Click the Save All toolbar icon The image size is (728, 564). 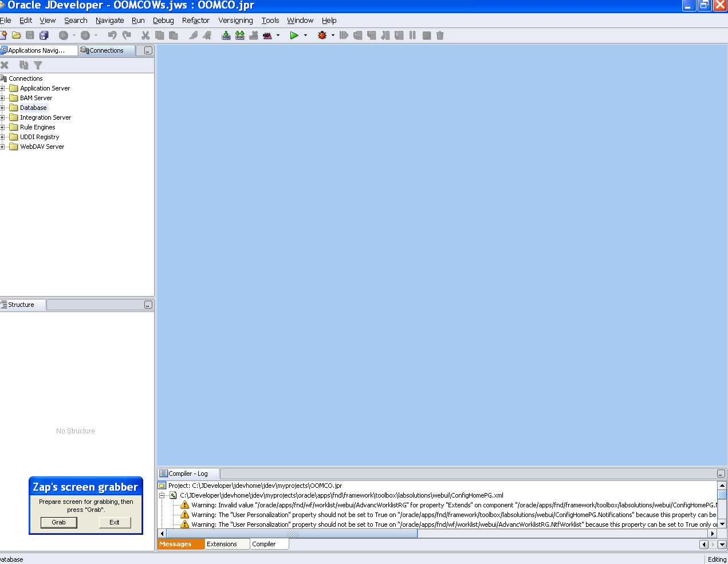pos(44,36)
